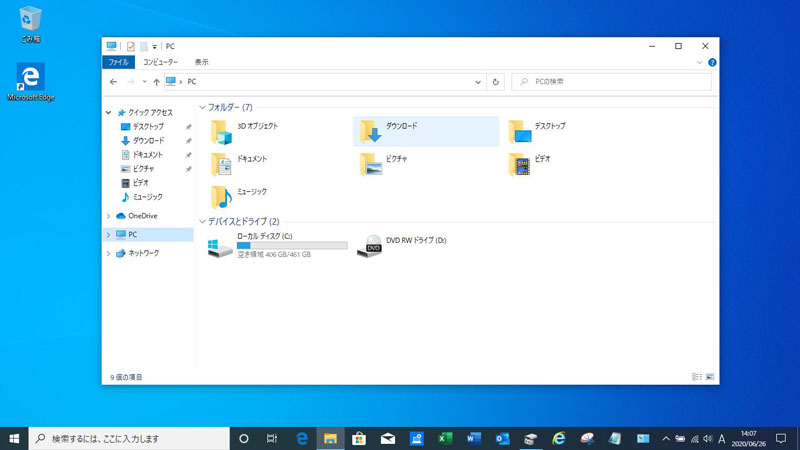Select the ローカル ディスク (C:) drive
Viewport: 800px width, 450px height.
[278, 245]
